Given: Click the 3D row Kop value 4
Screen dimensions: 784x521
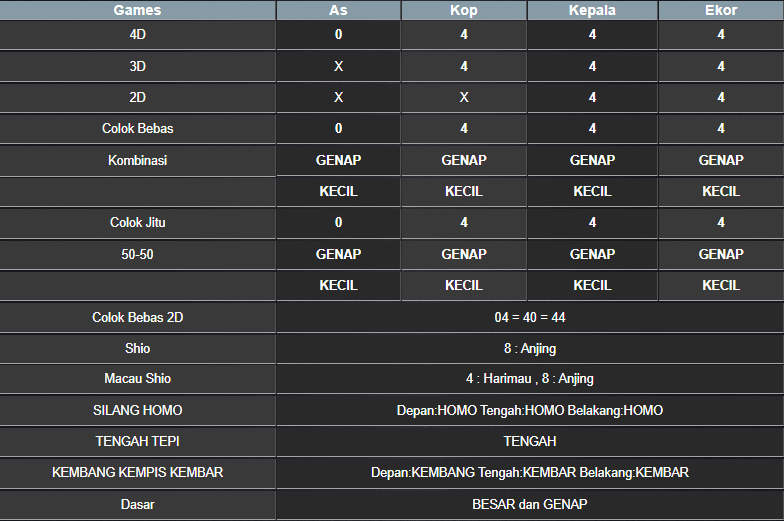Looking at the screenshot, I should [464, 66].
